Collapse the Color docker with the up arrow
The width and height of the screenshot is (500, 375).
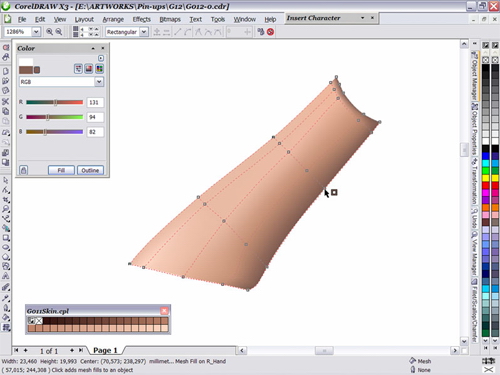coord(93,48)
